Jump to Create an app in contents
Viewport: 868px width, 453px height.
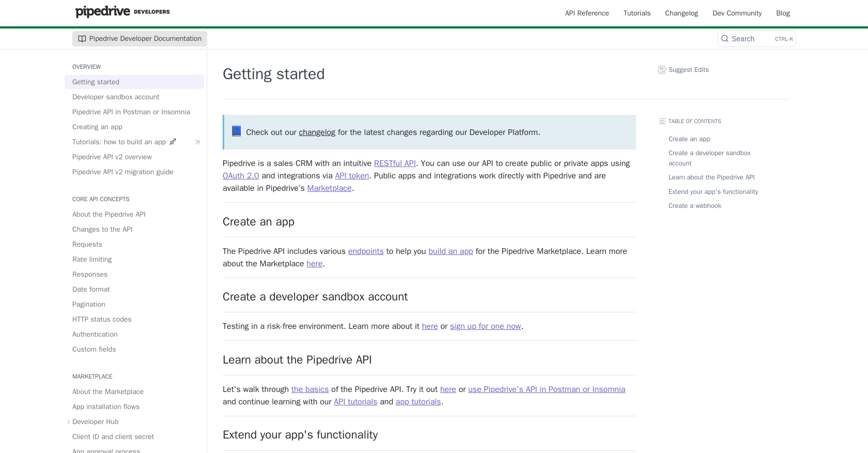click(689, 139)
